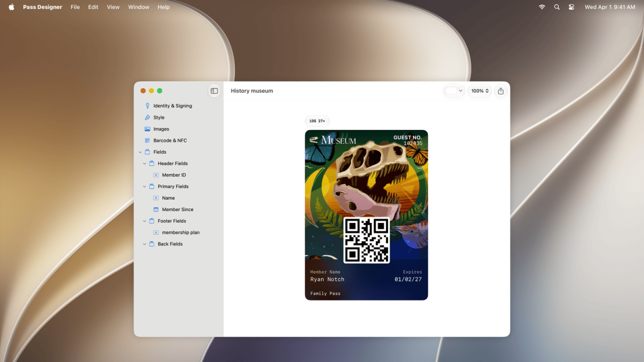
Task: Collapse the Primary Fields chevron
Action: 145,186
